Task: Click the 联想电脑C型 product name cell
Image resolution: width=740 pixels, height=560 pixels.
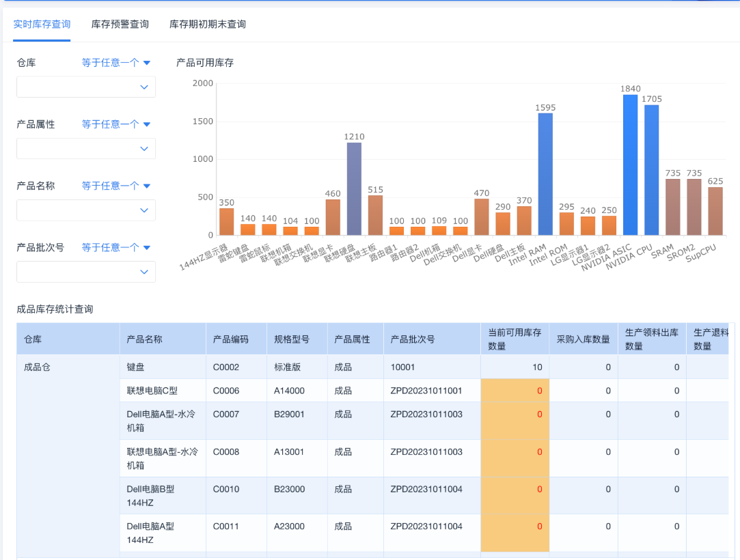Action: tap(152, 391)
